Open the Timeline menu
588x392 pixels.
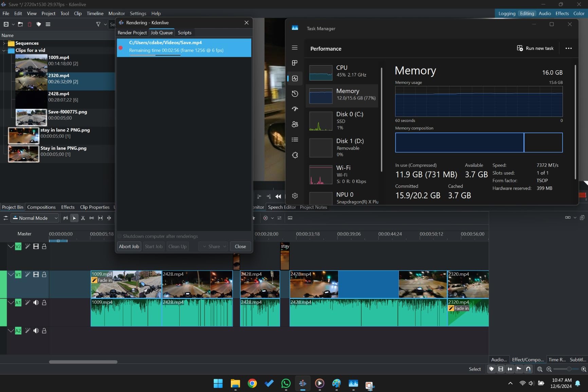click(95, 14)
